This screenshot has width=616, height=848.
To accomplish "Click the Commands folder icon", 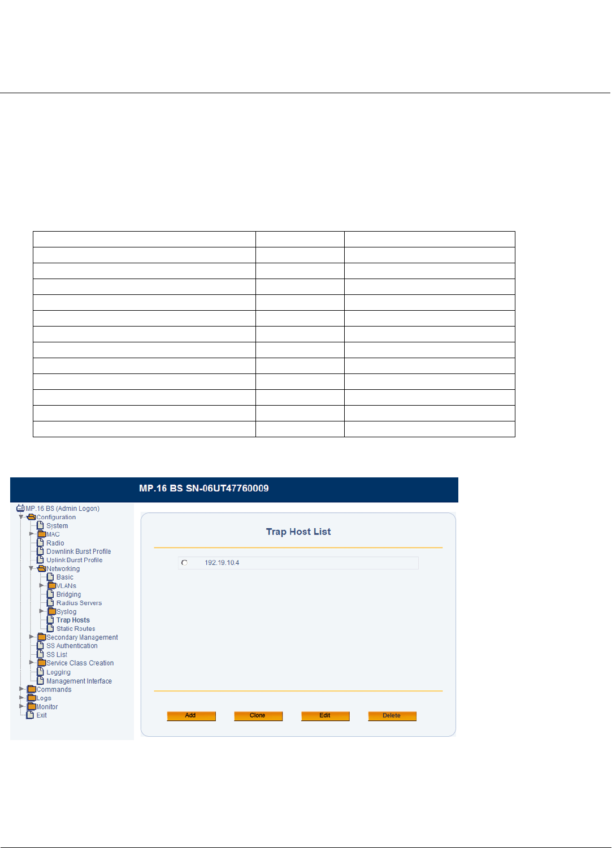I will point(32,689).
